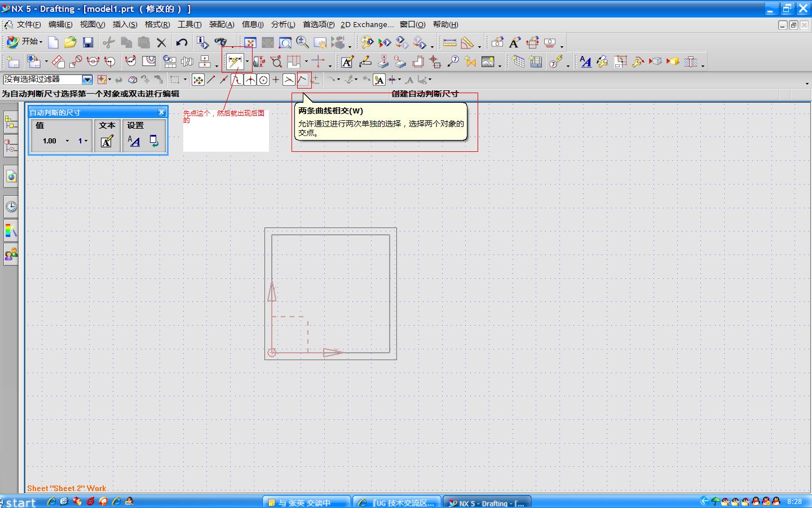The image size is (812, 508).
Task: Toggle the End Point snap option
Action: coord(211,80)
